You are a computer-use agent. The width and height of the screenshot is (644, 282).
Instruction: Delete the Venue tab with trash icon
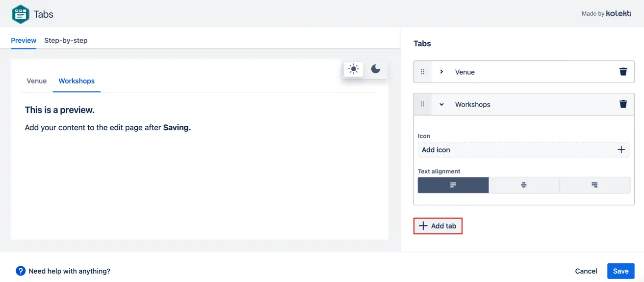623,72
